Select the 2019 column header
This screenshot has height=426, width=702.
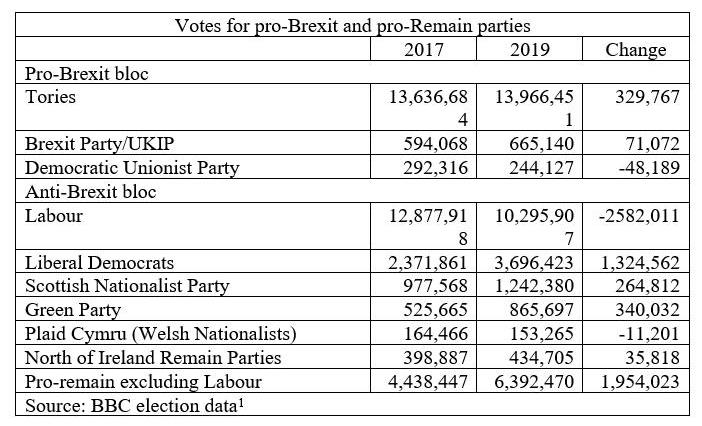[530, 49]
